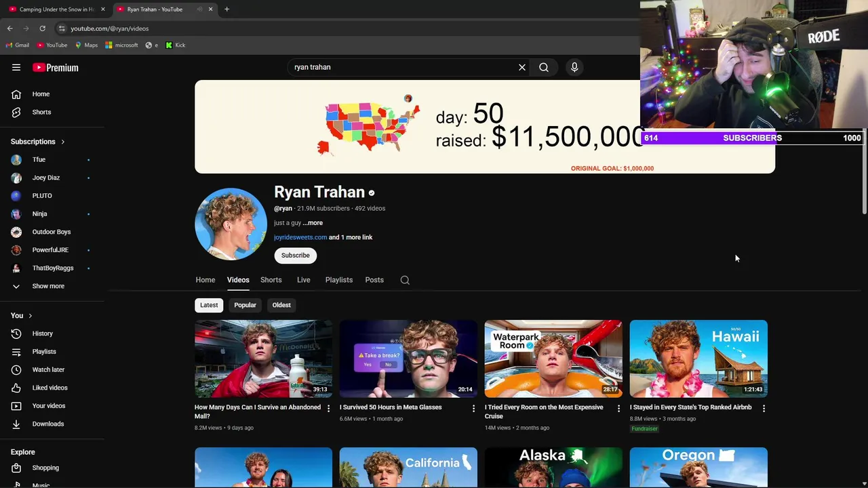Open 'I Survived 50 Hours in Meta Glasses' title
Screen dimensions: 868x488
[391, 407]
